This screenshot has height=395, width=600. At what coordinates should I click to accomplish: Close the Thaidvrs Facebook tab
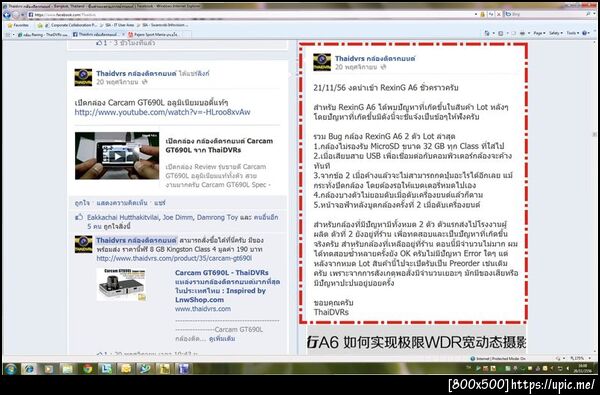pos(123,34)
